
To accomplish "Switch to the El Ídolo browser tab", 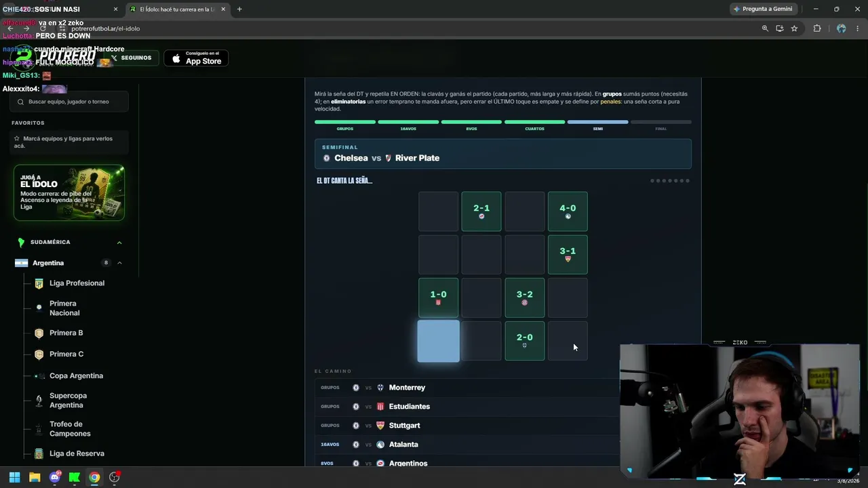I will 178,9.
